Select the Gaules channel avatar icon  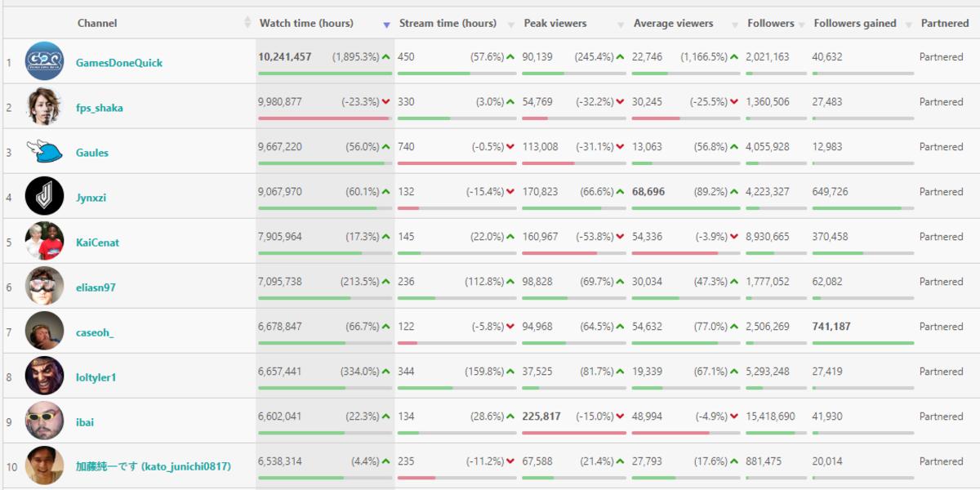(45, 152)
